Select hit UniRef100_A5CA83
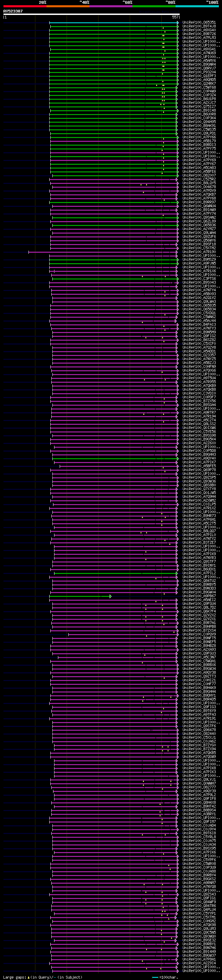Screen dimensions: 222x980 199,168
